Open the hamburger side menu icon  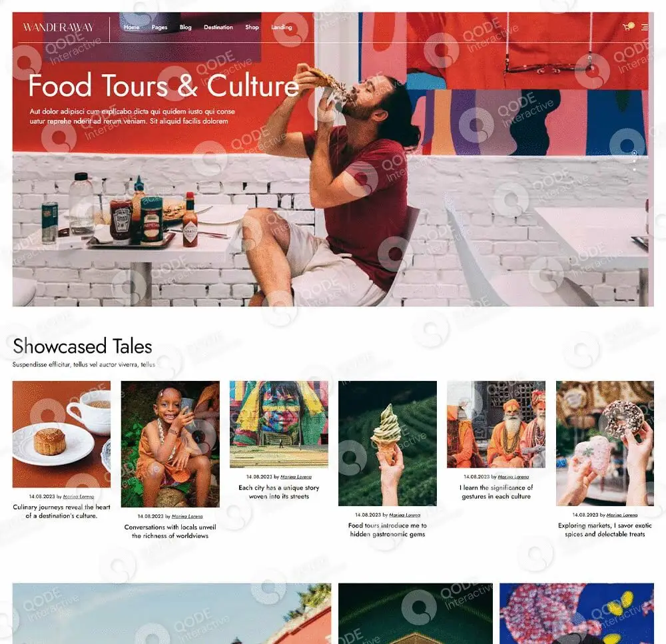point(644,27)
